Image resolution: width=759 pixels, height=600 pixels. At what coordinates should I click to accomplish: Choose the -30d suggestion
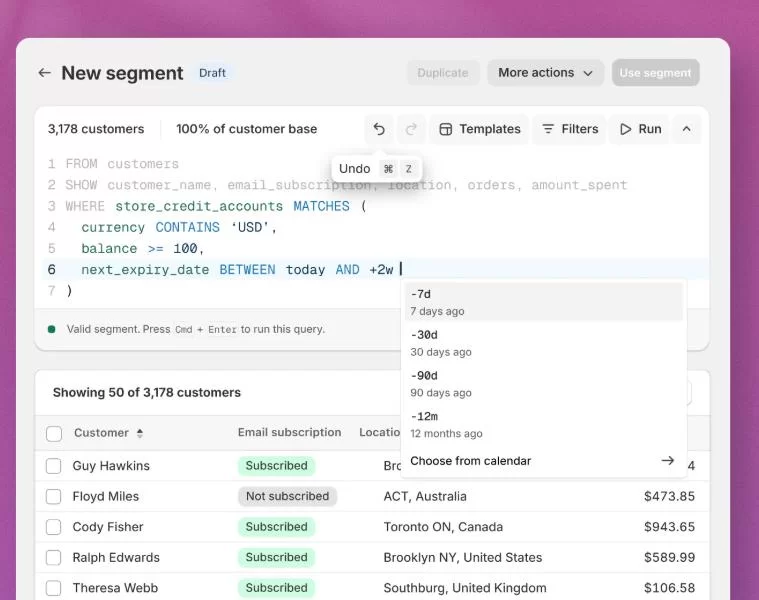(x=544, y=343)
